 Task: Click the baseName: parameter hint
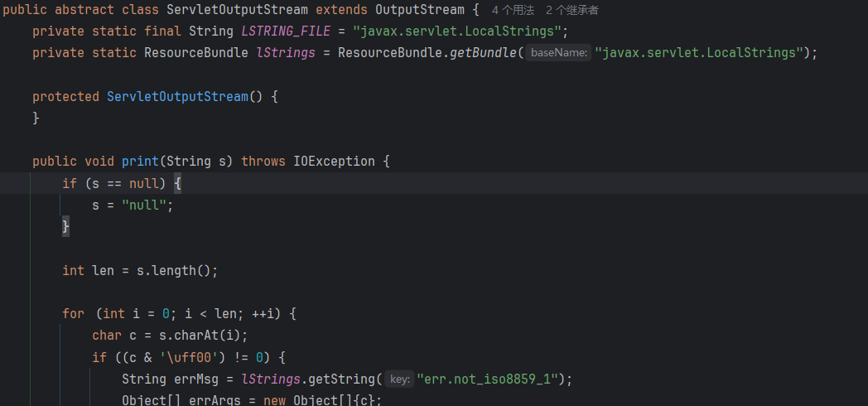(x=558, y=53)
